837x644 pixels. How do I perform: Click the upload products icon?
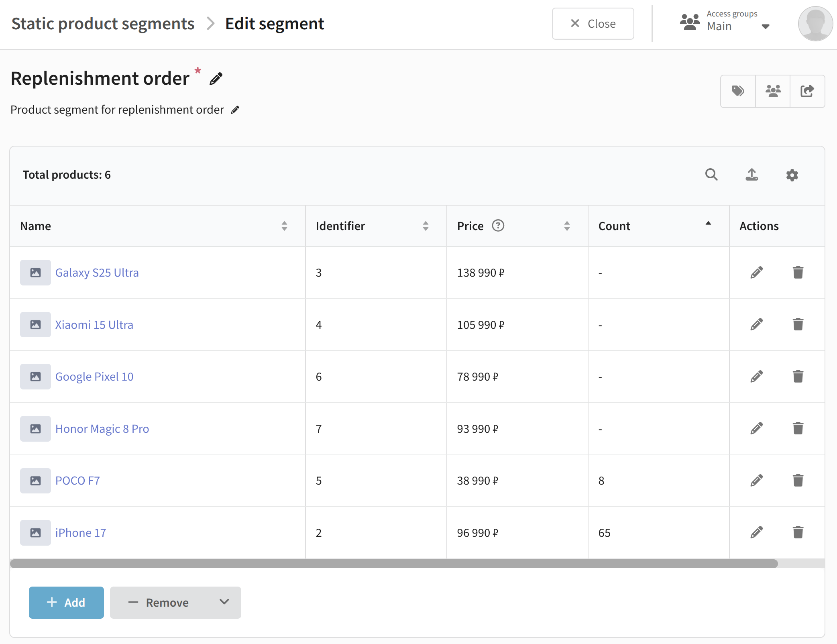751,175
